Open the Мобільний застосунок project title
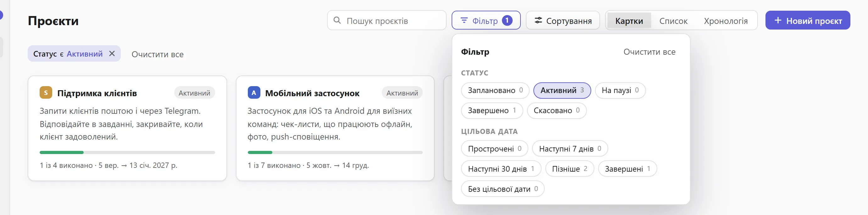The image size is (868, 215). tap(312, 93)
